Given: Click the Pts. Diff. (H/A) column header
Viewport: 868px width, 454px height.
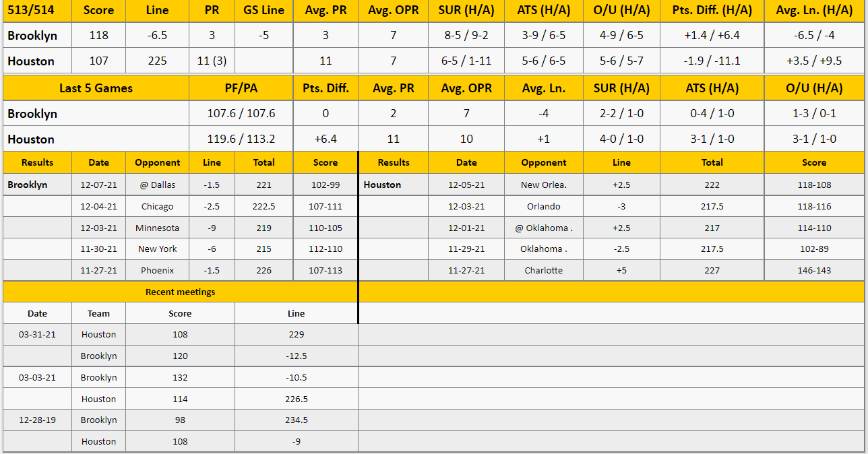Looking at the screenshot, I should click(x=712, y=10).
